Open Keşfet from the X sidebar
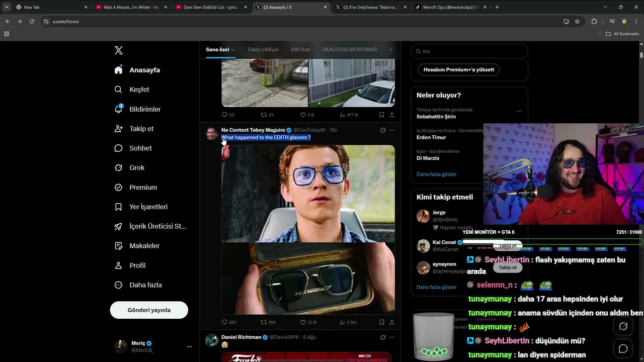Screen dimensions: 644x362 click(132, 89)
